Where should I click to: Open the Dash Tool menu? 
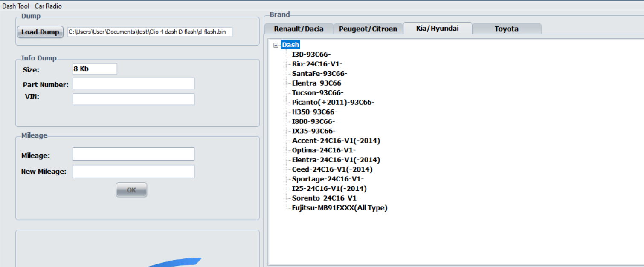(x=16, y=6)
